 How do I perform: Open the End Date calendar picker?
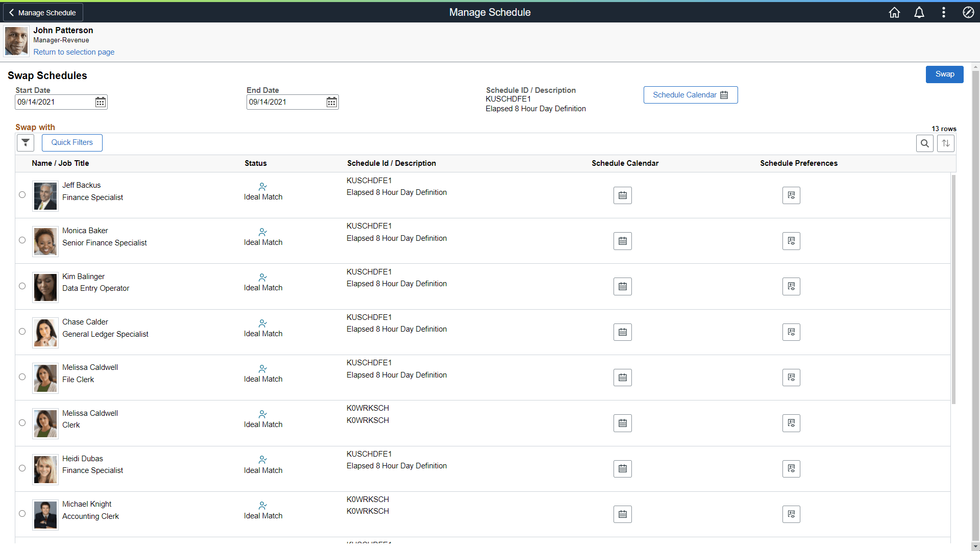[x=331, y=102]
